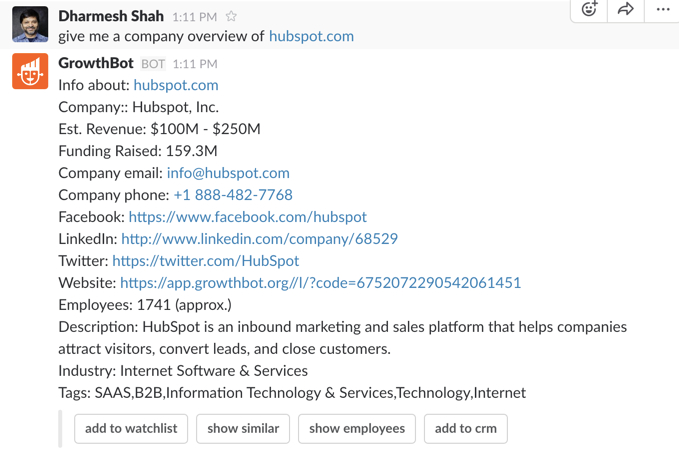Image resolution: width=679 pixels, height=451 pixels.
Task: Open the LinkedIn company link
Action: pos(259,239)
